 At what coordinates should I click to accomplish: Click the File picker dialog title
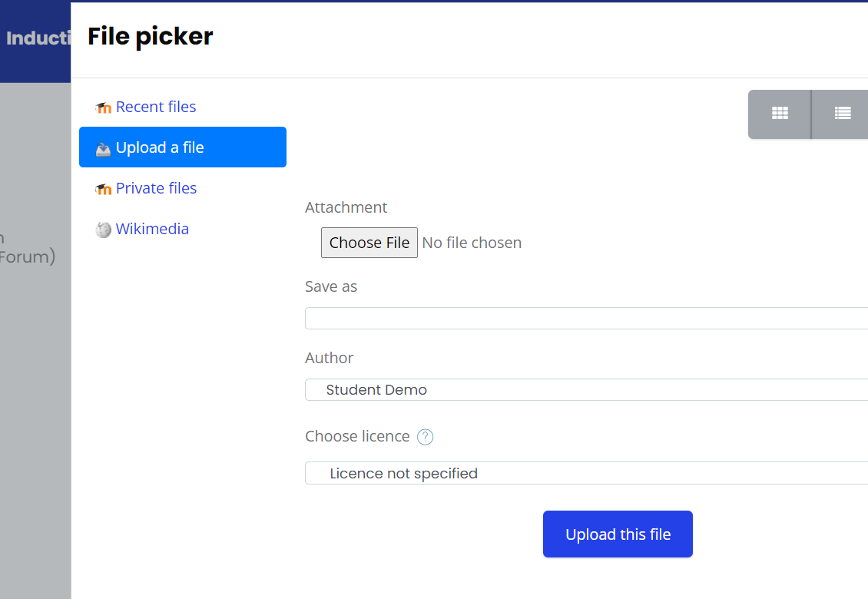point(150,37)
